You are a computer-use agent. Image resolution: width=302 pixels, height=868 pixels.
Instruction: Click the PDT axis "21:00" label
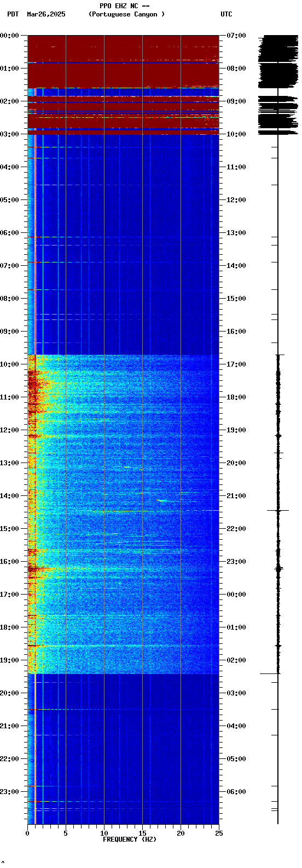tap(10, 726)
